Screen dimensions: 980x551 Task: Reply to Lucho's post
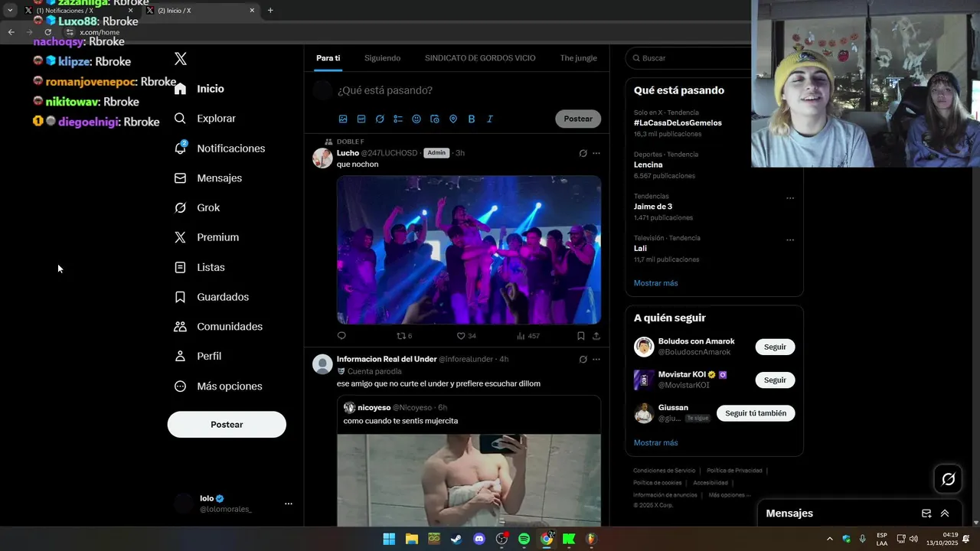click(341, 335)
